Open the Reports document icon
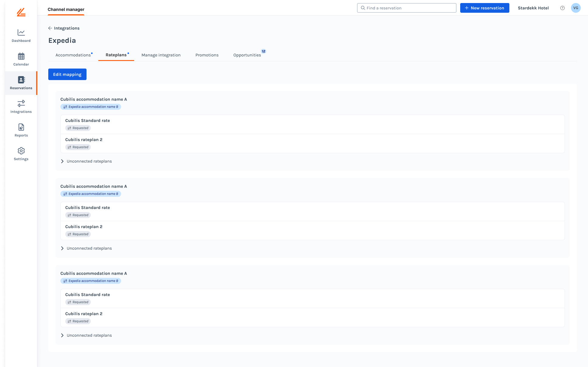Image resolution: width=588 pixels, height=367 pixels. click(21, 127)
